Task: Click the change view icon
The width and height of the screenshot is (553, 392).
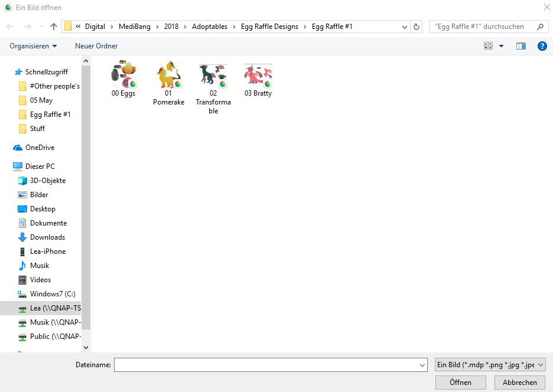Action: (489, 46)
